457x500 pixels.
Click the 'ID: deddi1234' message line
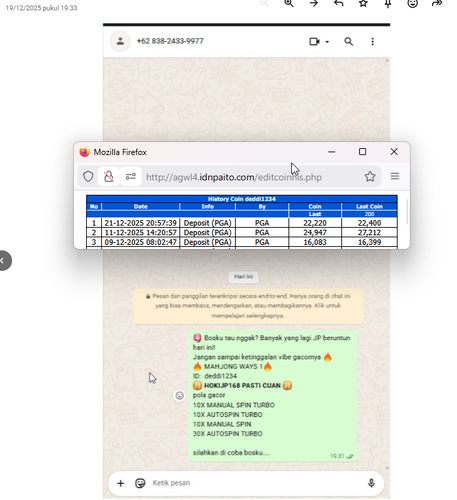[215, 376]
